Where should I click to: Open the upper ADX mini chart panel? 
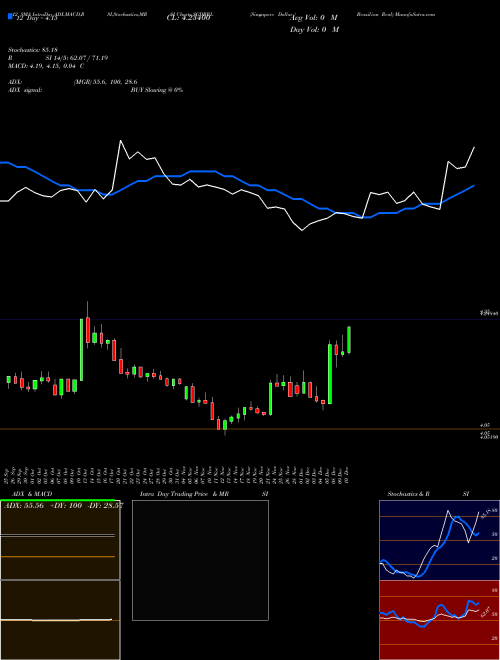60,540
